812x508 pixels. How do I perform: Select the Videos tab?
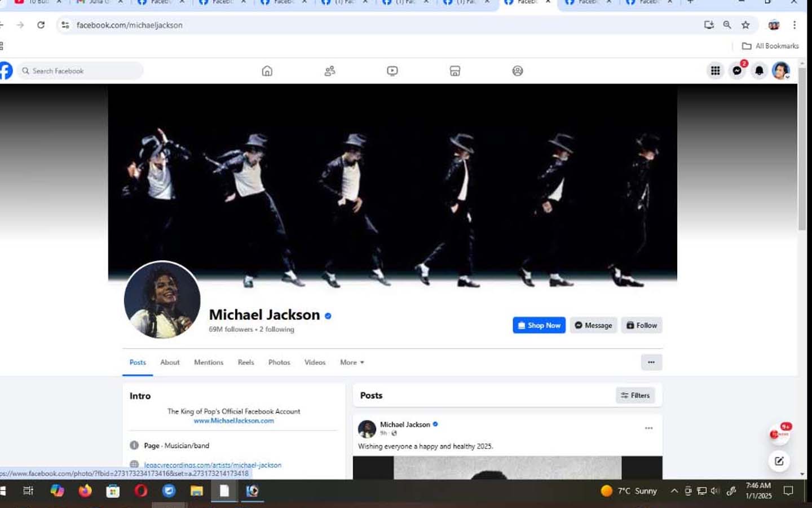(315, 362)
